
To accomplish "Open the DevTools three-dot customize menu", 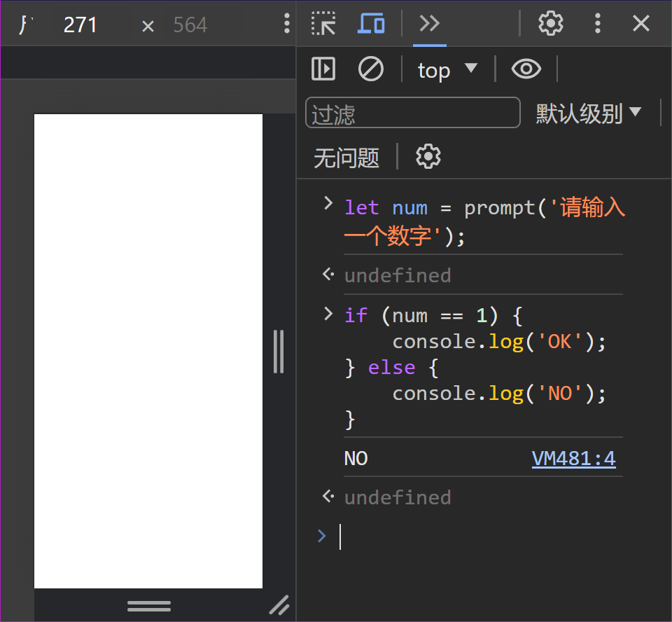I will click(597, 24).
